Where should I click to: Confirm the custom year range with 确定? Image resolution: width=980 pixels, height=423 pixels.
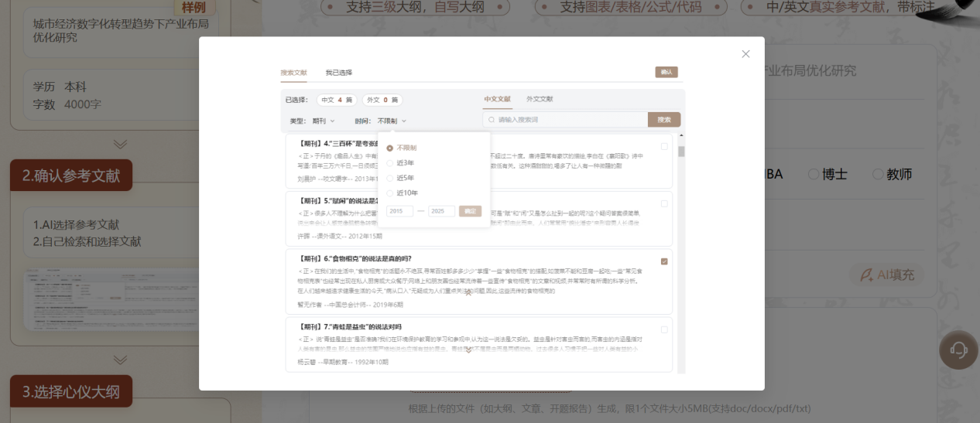pyautogui.click(x=470, y=211)
